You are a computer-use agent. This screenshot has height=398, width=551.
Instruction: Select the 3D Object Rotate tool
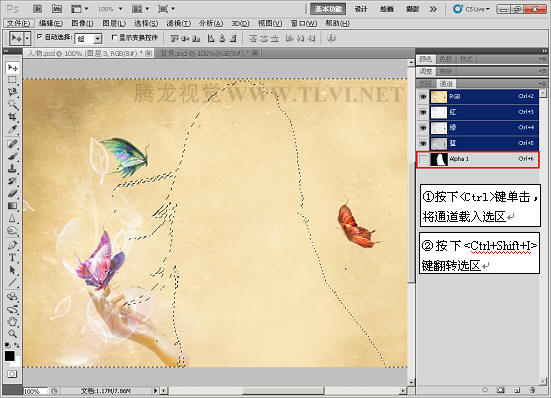(x=13, y=296)
